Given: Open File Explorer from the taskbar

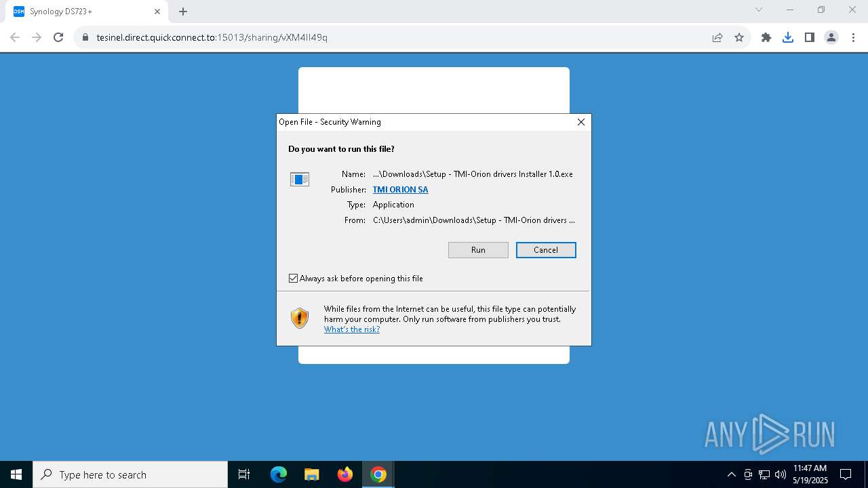Looking at the screenshot, I should (312, 474).
